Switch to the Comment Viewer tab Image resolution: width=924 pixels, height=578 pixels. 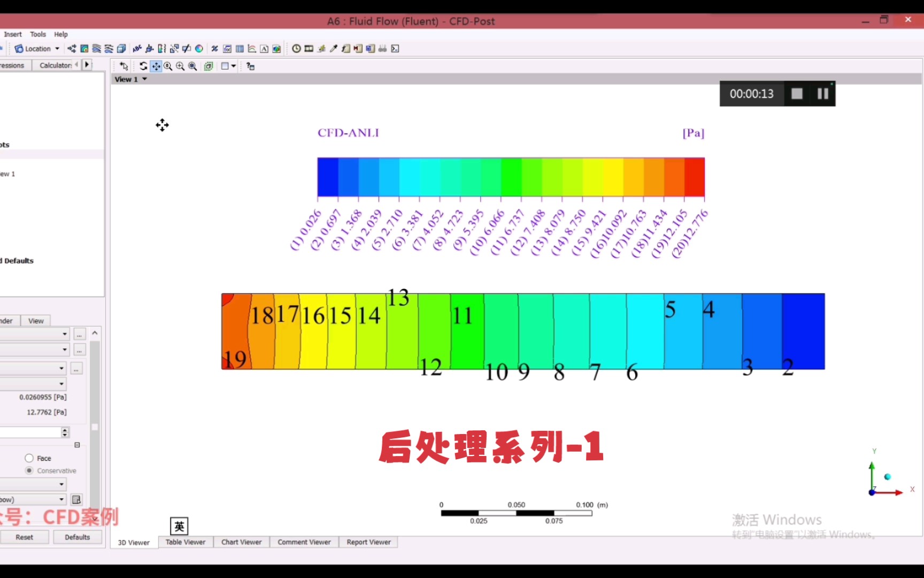pyautogui.click(x=304, y=542)
